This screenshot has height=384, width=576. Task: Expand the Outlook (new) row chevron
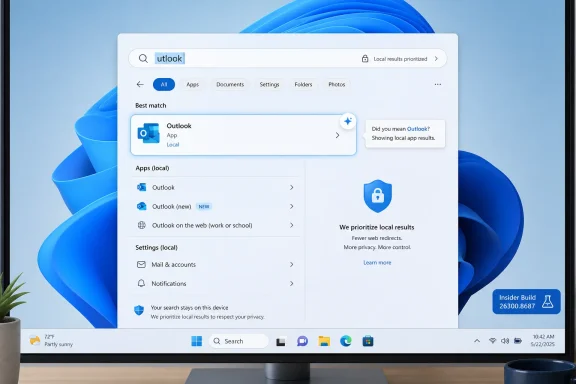click(292, 207)
